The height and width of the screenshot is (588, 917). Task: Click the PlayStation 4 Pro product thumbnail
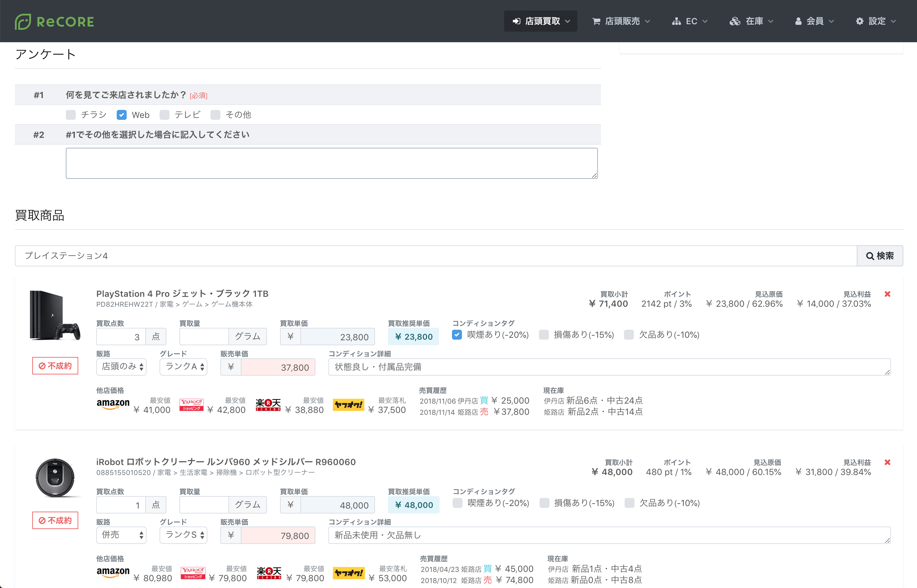55,315
